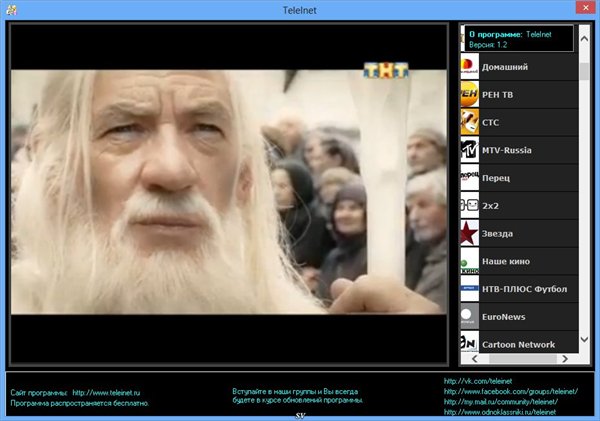Click the horizontal scroll left arrow
This screenshot has width=600, height=421.
(474, 359)
